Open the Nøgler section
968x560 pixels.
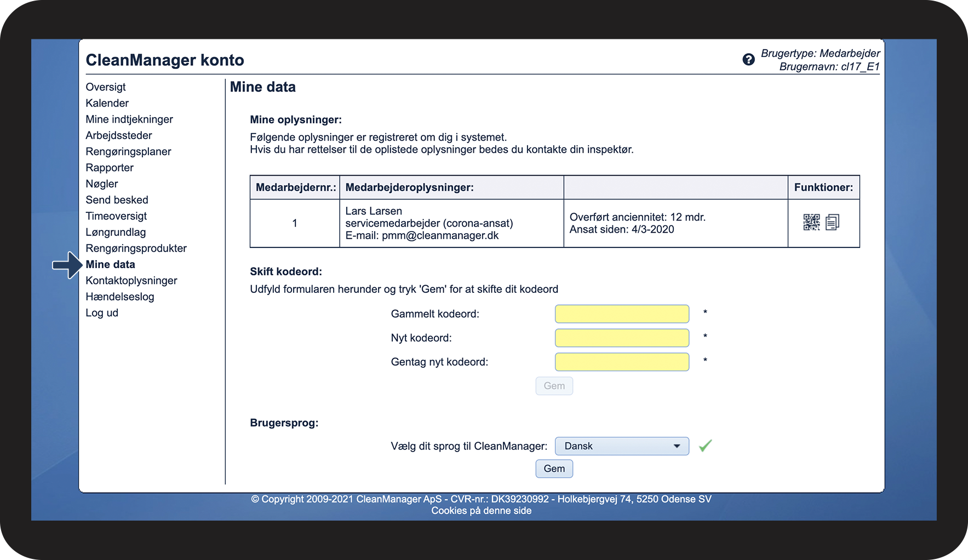pyautogui.click(x=102, y=184)
